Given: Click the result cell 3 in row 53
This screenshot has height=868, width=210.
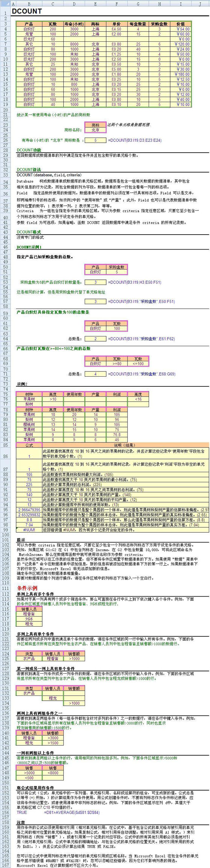Looking at the screenshot, I should click(x=96, y=282).
